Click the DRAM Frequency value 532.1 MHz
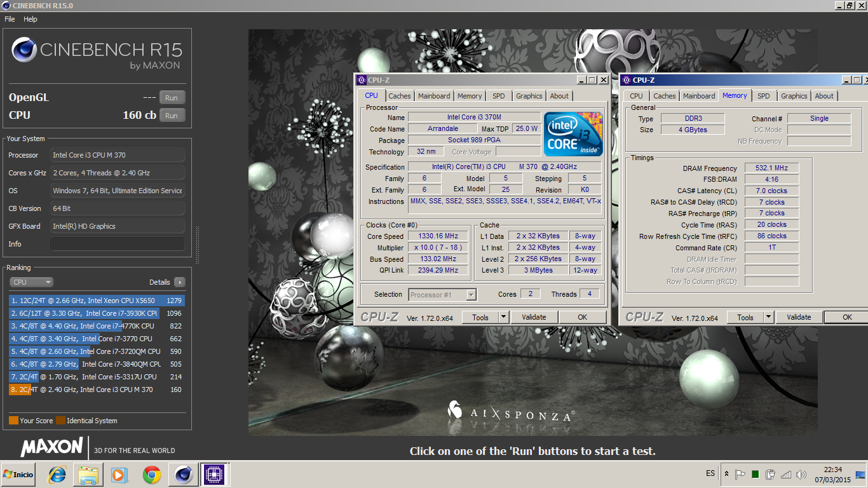The height and width of the screenshot is (488, 868). (x=771, y=168)
